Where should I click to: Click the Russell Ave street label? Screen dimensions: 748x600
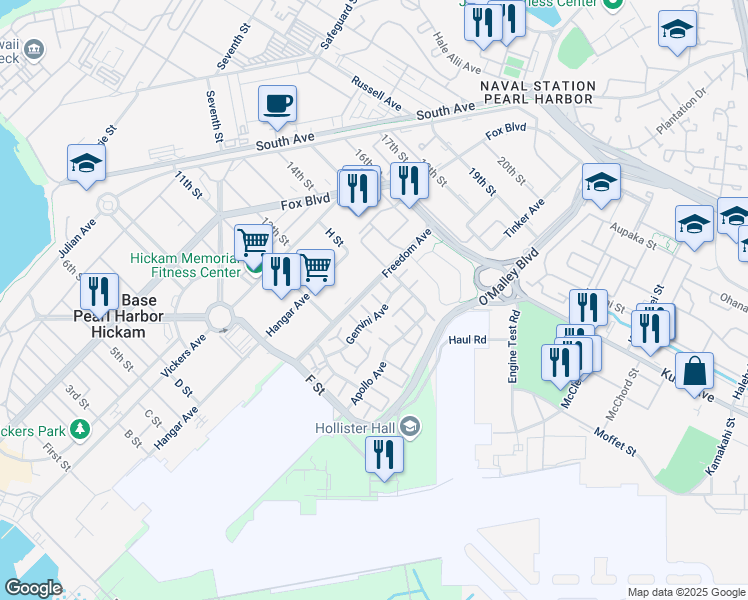pos(376,93)
